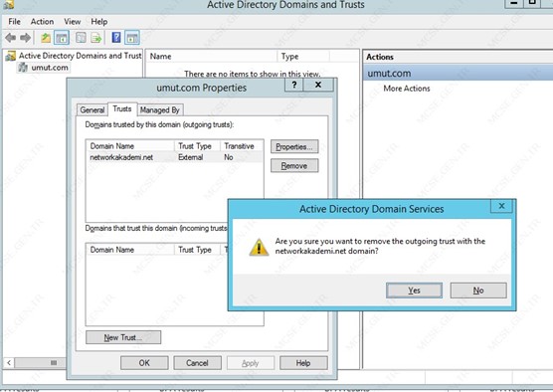553x392 pixels.
Task: Open Help via blue question mark icon
Action: pos(116,38)
